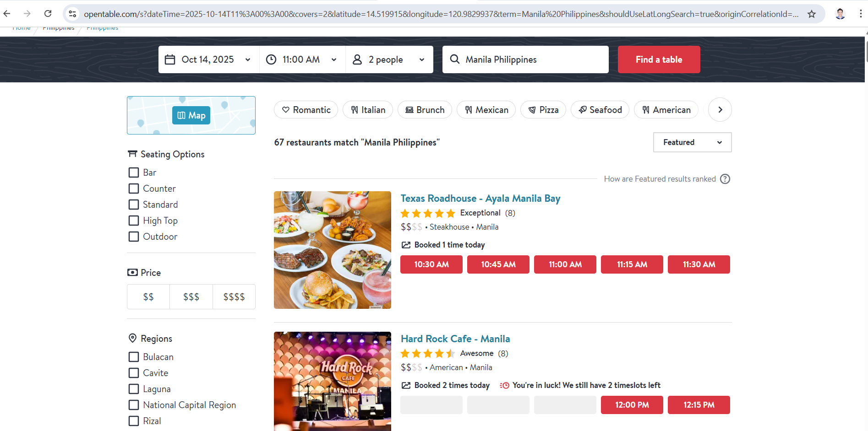
Task: Click the Regions location pin icon
Action: point(132,338)
